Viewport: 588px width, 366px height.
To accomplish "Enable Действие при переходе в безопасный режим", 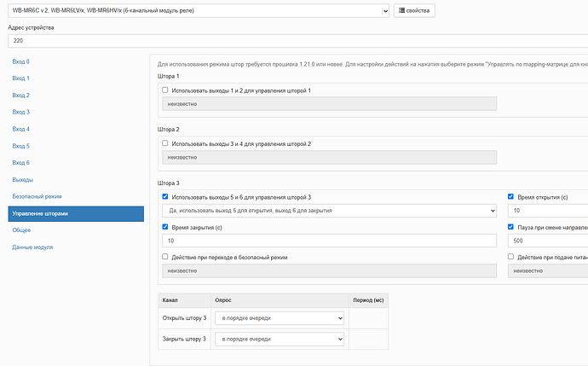I will click(x=165, y=257).
